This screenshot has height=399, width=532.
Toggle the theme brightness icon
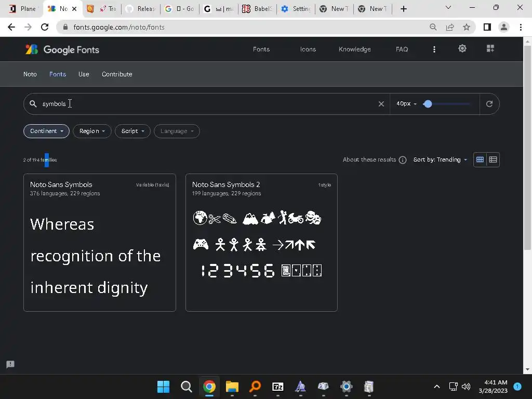point(462,48)
